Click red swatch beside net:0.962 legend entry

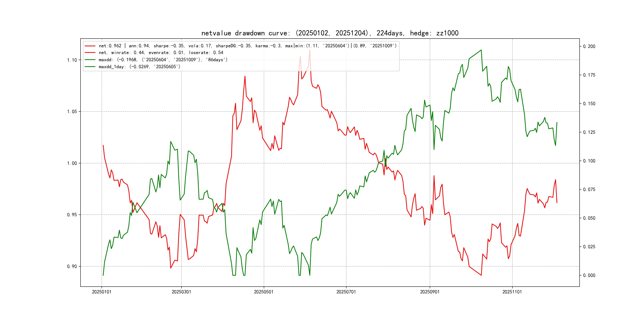[x=90, y=46]
